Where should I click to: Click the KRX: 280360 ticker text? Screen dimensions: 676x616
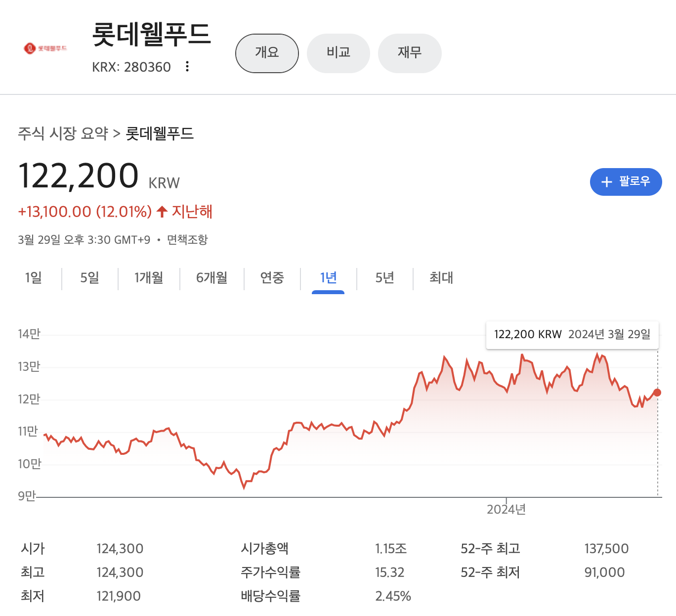(x=131, y=67)
